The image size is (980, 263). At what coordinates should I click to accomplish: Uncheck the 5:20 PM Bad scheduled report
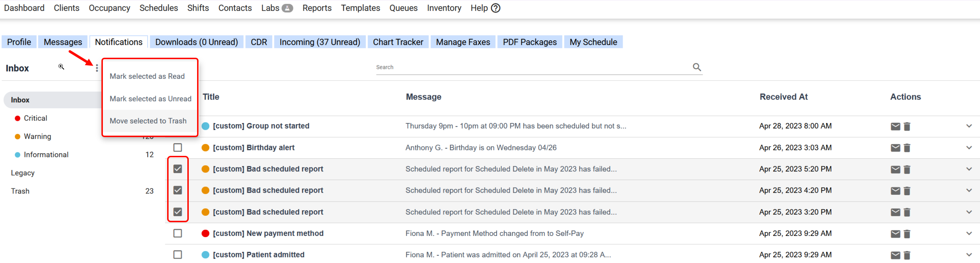(178, 169)
